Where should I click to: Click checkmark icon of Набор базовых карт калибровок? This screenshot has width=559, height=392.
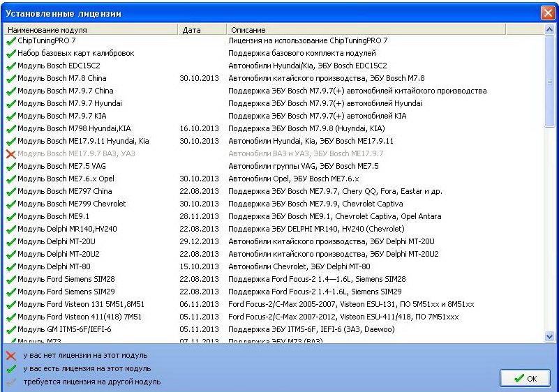[11, 54]
